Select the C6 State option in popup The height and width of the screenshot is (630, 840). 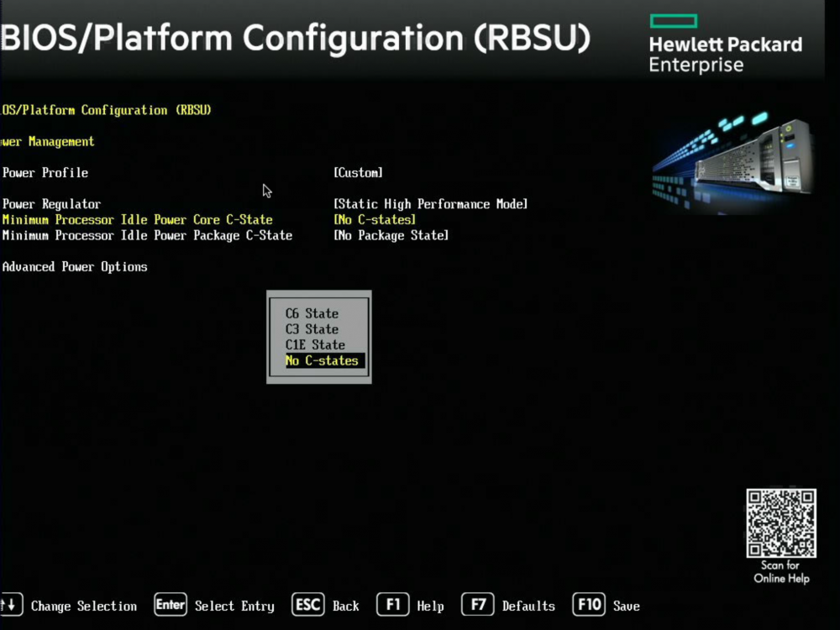312,313
